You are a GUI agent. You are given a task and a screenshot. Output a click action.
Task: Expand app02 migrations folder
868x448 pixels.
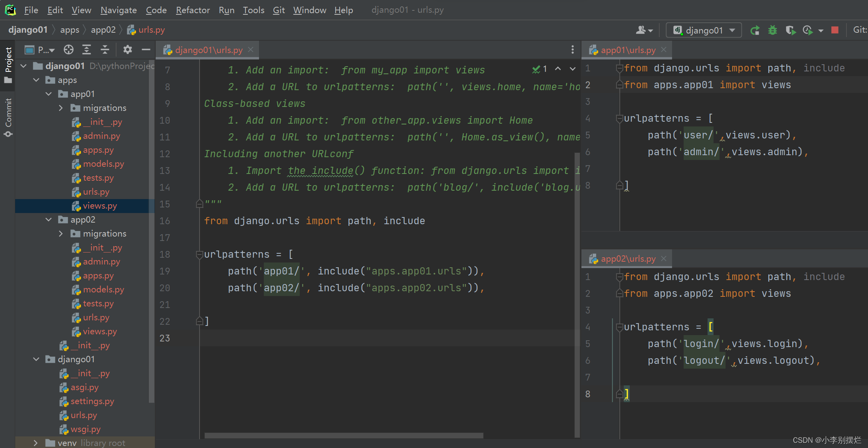61,233
